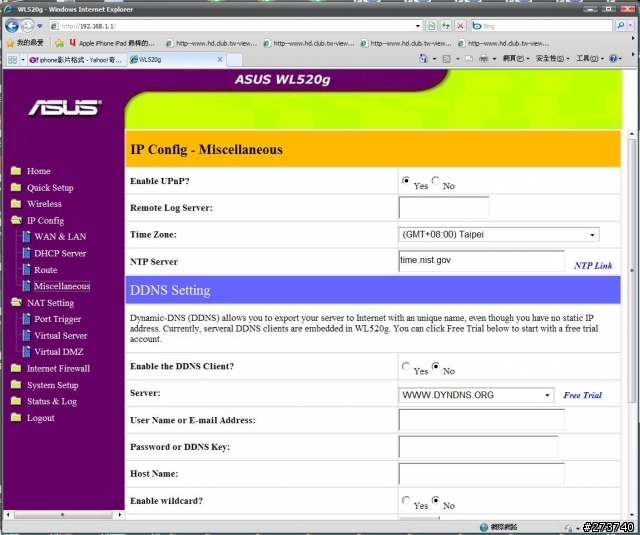Click the NTP Link hyperlink

(593, 266)
